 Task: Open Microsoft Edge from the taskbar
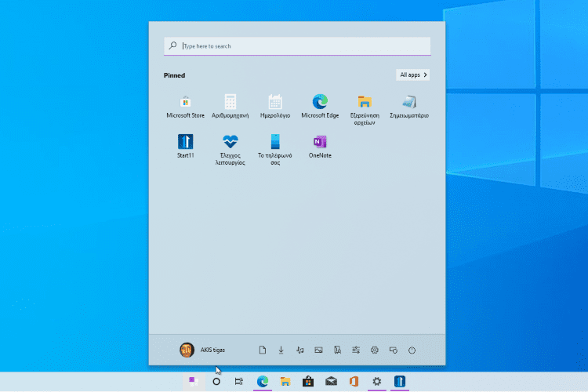pyautogui.click(x=262, y=382)
